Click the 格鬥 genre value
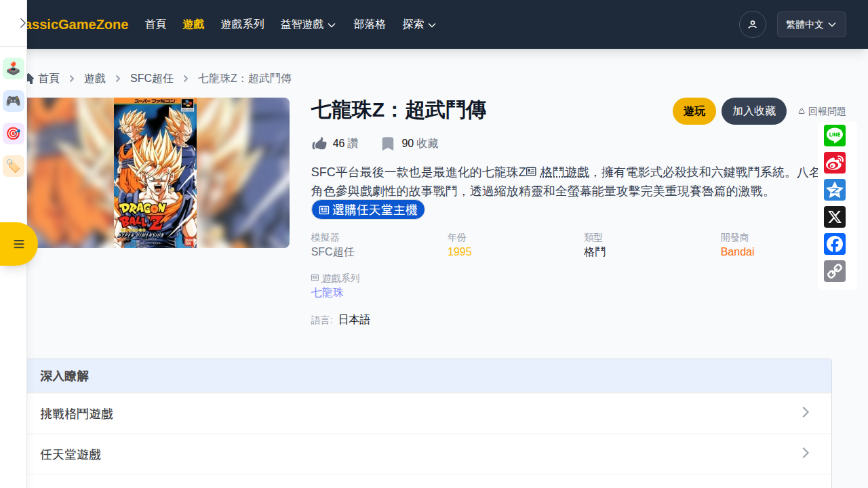Screen dimensions: 868x488 click(595, 252)
